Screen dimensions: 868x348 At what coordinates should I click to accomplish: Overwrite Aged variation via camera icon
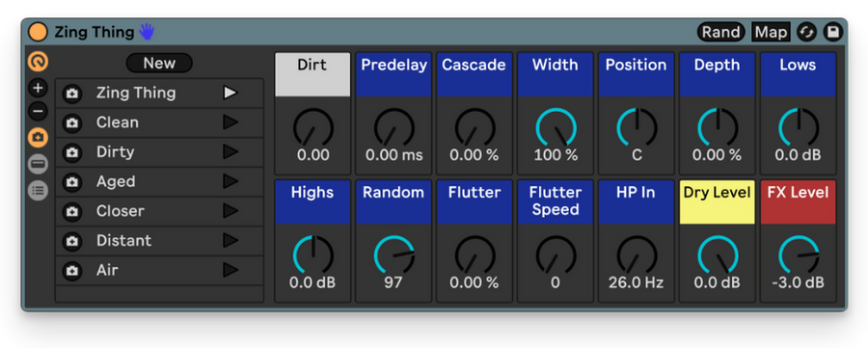pyautogui.click(x=72, y=182)
